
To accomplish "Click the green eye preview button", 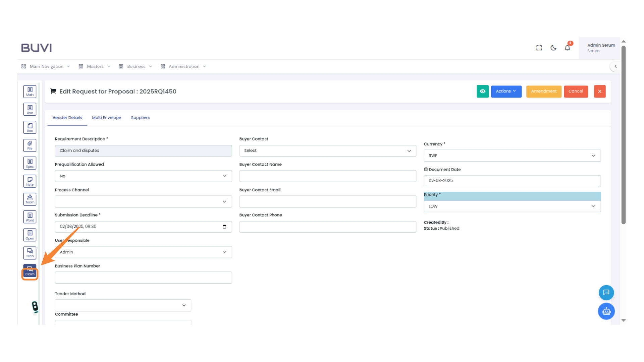I will (482, 91).
